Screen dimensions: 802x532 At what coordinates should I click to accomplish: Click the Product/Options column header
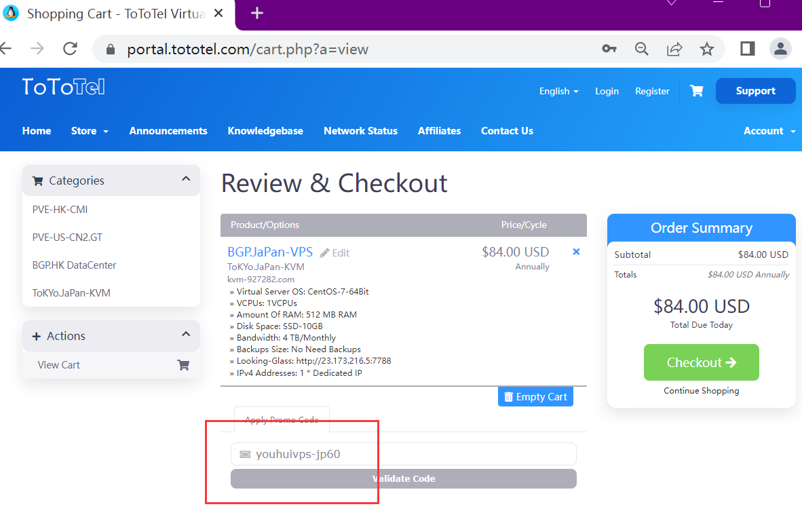pos(265,225)
